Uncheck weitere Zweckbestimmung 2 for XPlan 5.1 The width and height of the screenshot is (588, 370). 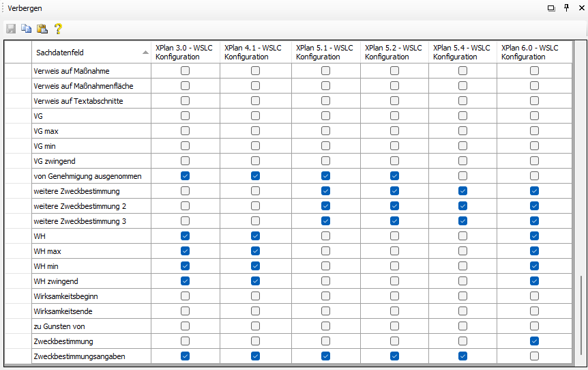pyautogui.click(x=325, y=206)
